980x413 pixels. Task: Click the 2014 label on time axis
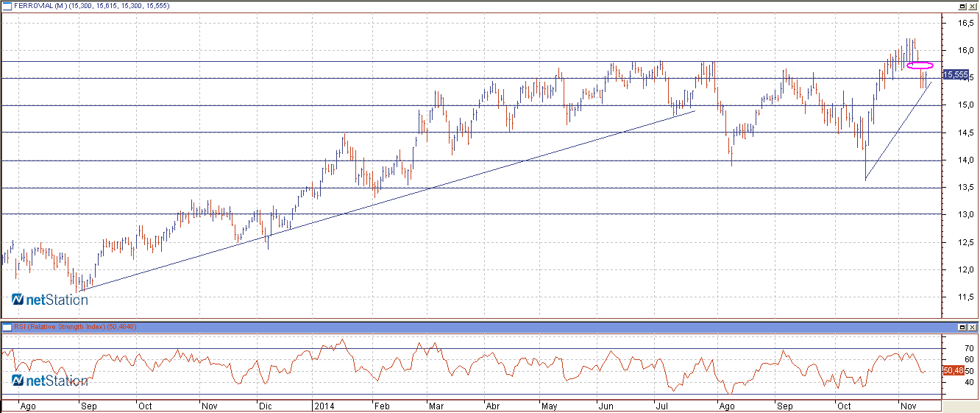click(324, 406)
